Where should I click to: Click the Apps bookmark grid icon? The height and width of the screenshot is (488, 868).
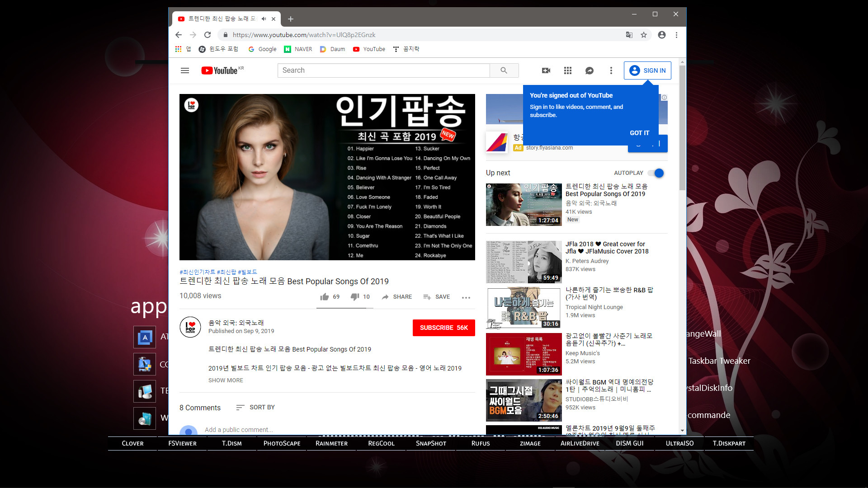pyautogui.click(x=179, y=49)
